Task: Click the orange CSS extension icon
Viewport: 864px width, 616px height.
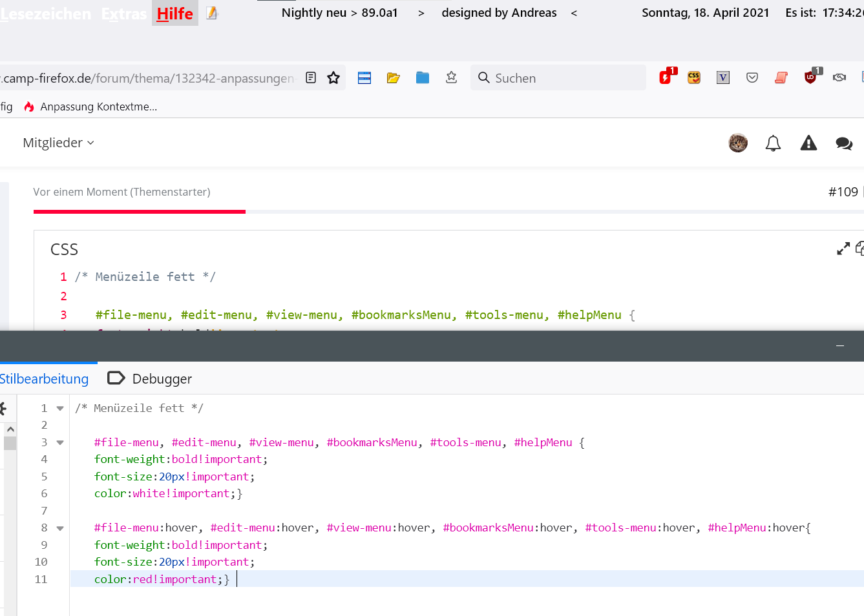Action: coord(694,77)
